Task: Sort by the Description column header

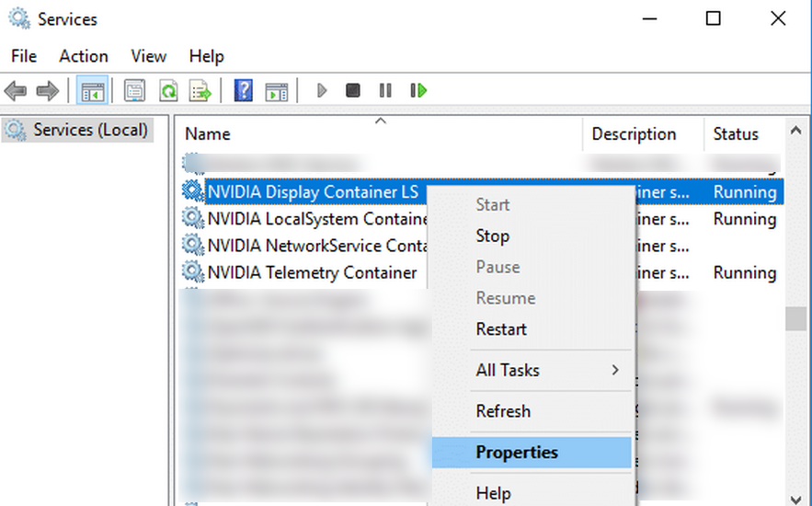Action: pyautogui.click(x=643, y=134)
